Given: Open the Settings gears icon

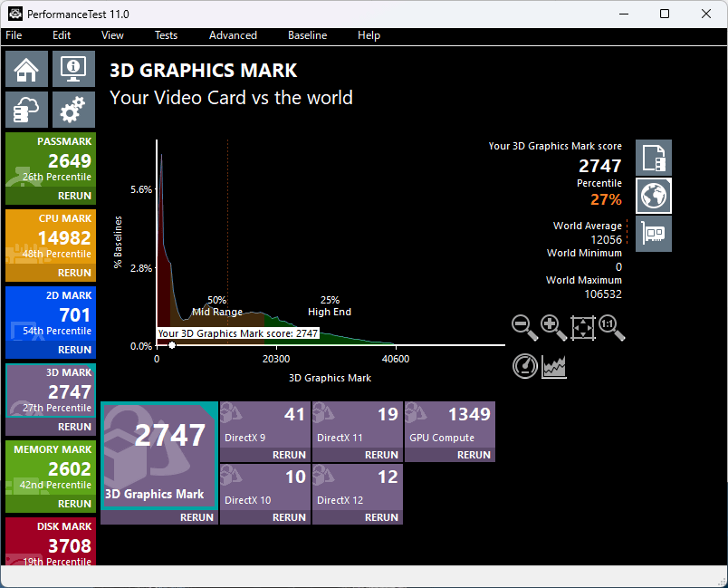Looking at the screenshot, I should (74, 110).
